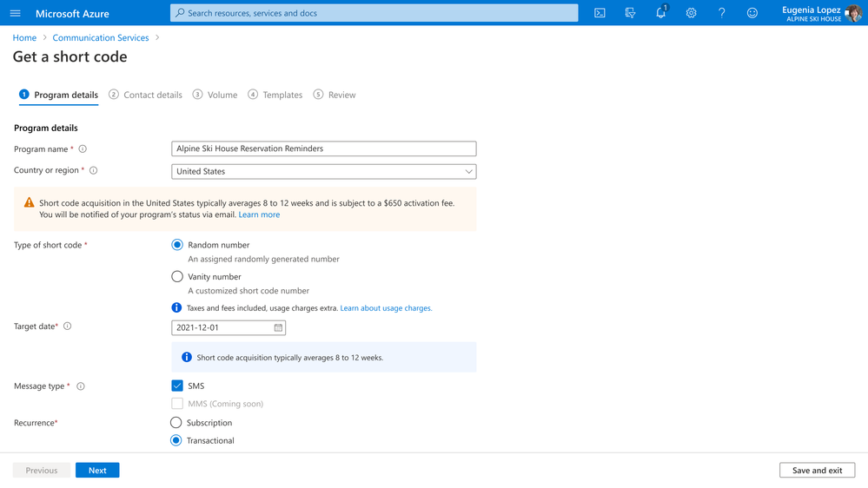Click the MMS (Coming soon) checkbox
The image size is (868, 488).
[x=177, y=404]
